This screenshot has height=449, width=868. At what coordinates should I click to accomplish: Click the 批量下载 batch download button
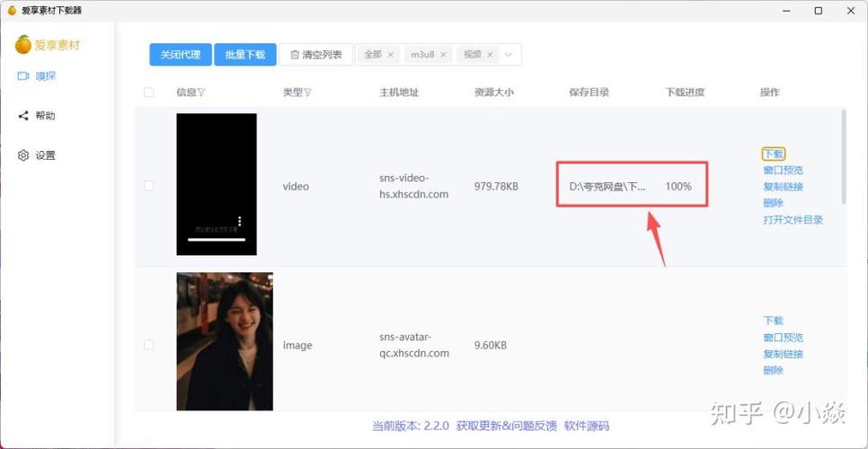click(245, 55)
